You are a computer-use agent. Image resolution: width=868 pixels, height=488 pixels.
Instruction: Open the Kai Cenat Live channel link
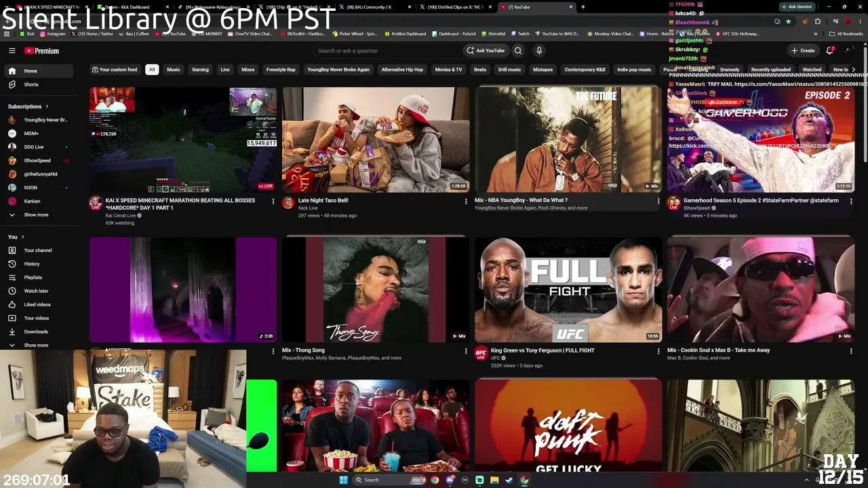point(121,216)
